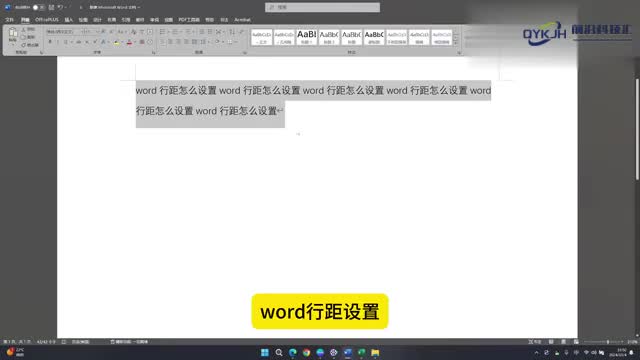Click the Undo arrow icon
The width and height of the screenshot is (640, 360).
60,7
